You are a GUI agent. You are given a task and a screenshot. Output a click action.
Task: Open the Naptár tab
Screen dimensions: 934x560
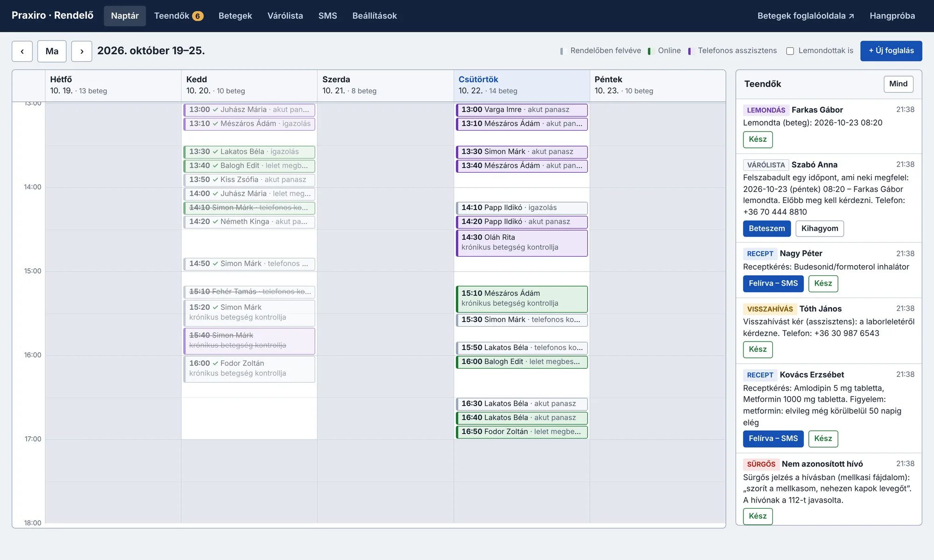tap(125, 16)
